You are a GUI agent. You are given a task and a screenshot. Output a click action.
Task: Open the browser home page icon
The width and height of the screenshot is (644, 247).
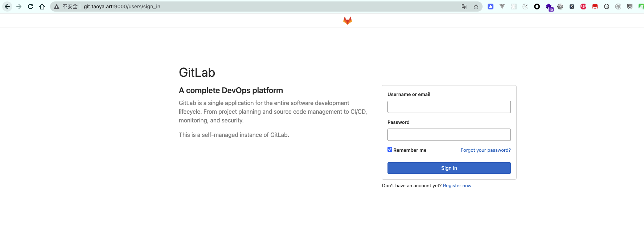(x=42, y=7)
